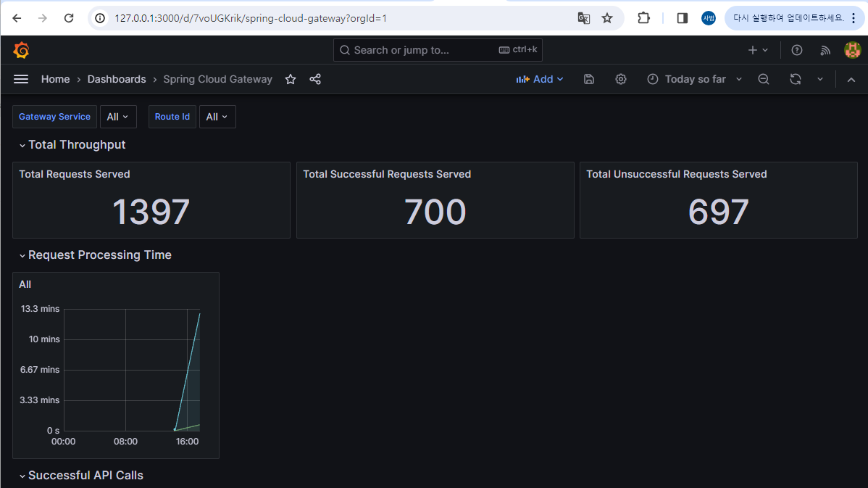Open browser extensions puzzle icon
868x488 pixels.
(643, 18)
